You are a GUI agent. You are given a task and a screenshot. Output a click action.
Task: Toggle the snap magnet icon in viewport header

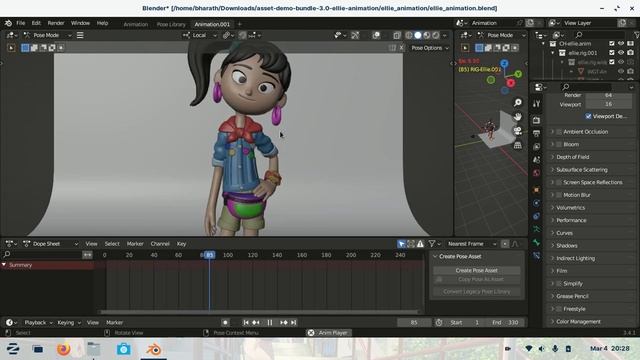click(x=242, y=36)
